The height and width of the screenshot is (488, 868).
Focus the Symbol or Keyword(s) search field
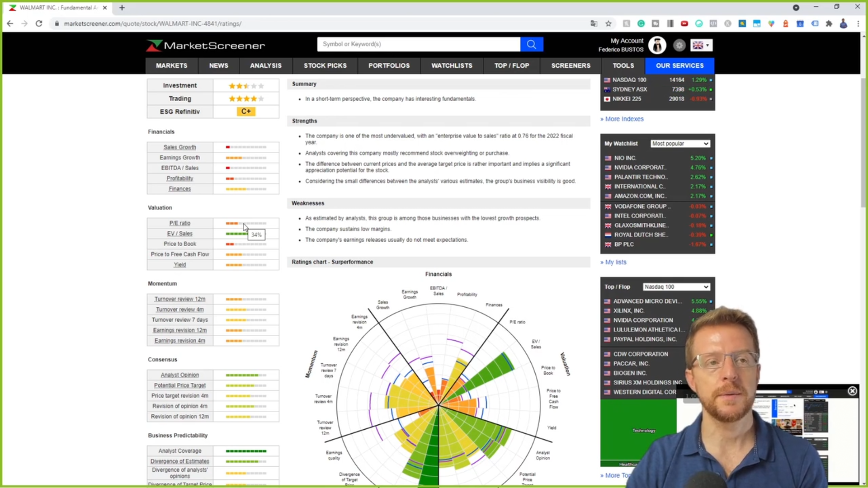point(419,44)
